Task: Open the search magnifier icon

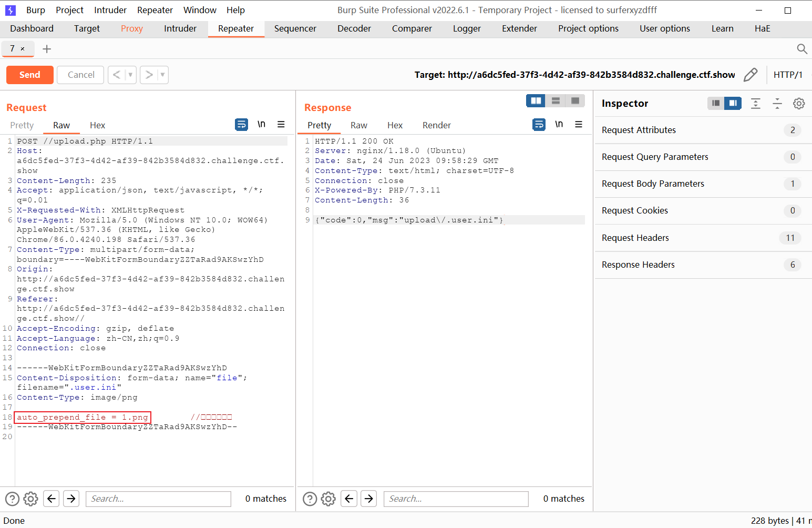Action: 802,49
